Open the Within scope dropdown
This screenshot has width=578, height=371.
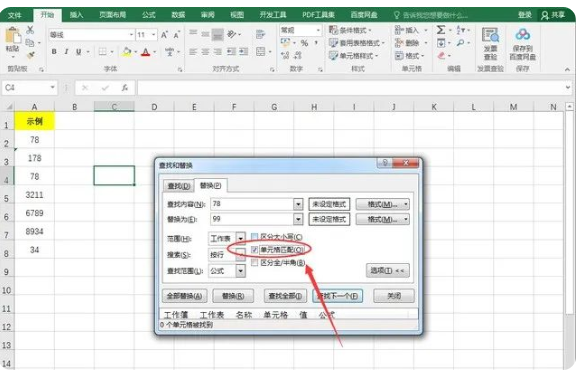(241, 239)
